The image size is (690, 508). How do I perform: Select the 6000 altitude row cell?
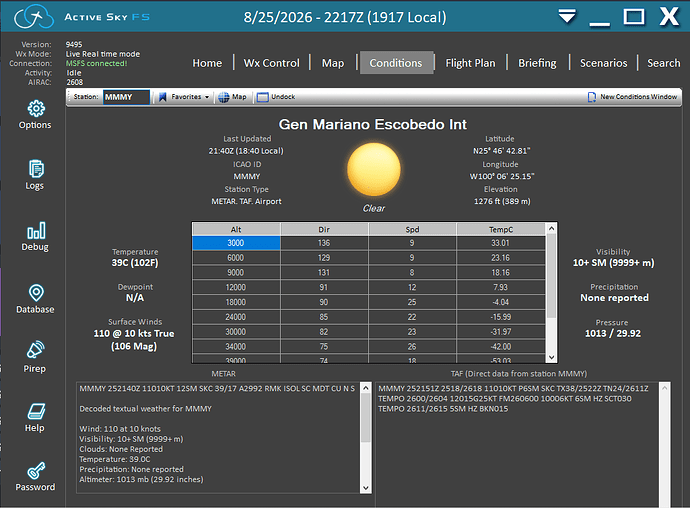click(236, 258)
